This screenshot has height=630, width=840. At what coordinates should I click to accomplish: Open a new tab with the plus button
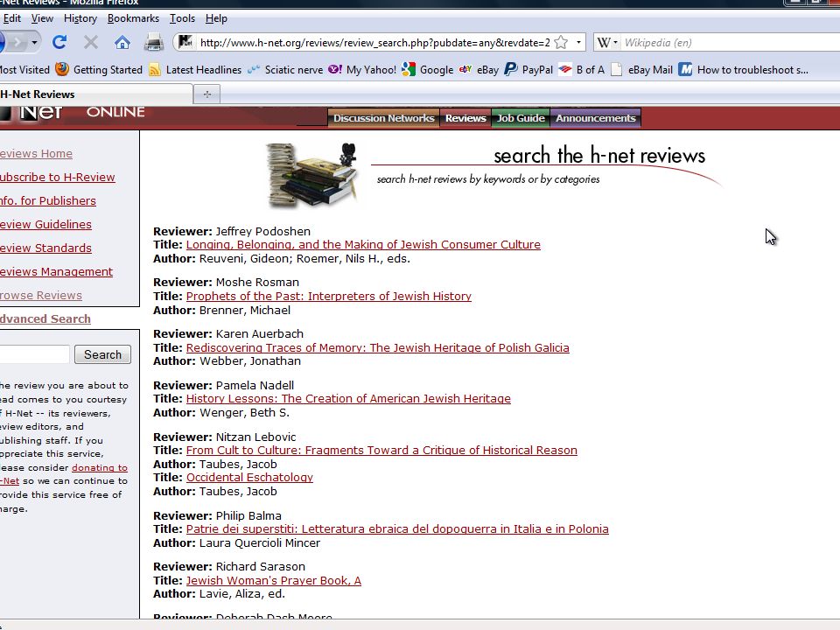[207, 94]
